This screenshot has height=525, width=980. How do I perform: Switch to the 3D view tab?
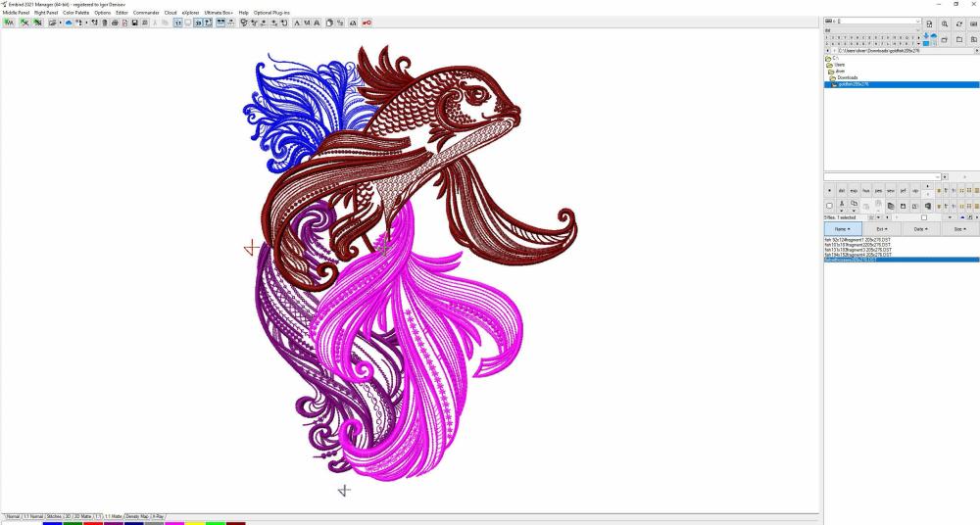tap(68, 516)
